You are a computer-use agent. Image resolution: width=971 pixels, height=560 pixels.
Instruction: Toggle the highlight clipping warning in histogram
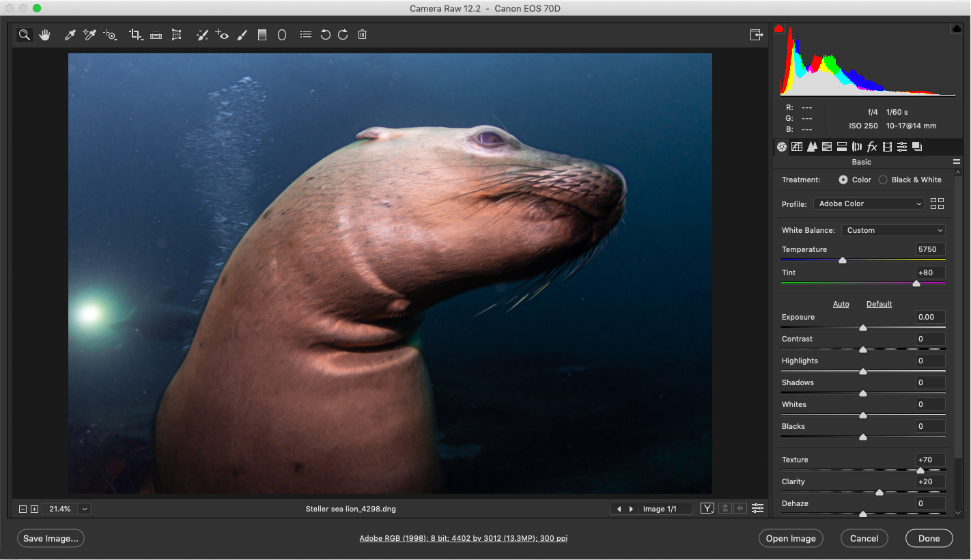pyautogui.click(x=956, y=29)
